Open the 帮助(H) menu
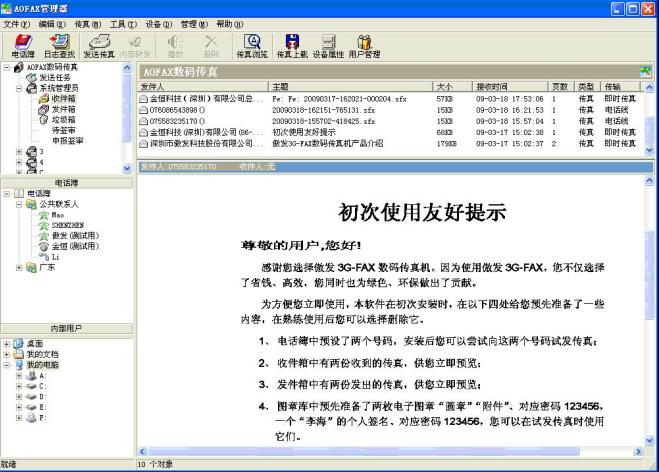This screenshot has height=472, width=659. (x=229, y=24)
